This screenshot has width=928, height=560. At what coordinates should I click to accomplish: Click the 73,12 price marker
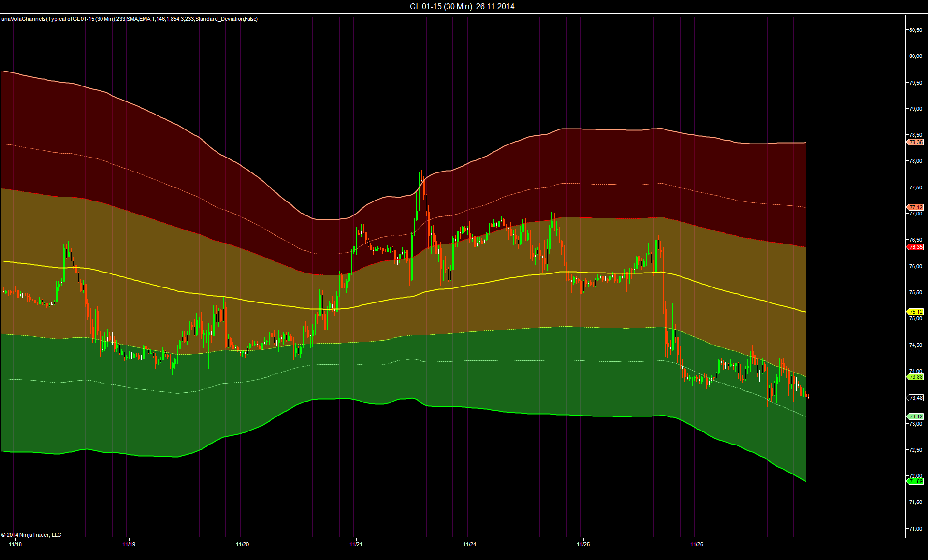(915, 416)
